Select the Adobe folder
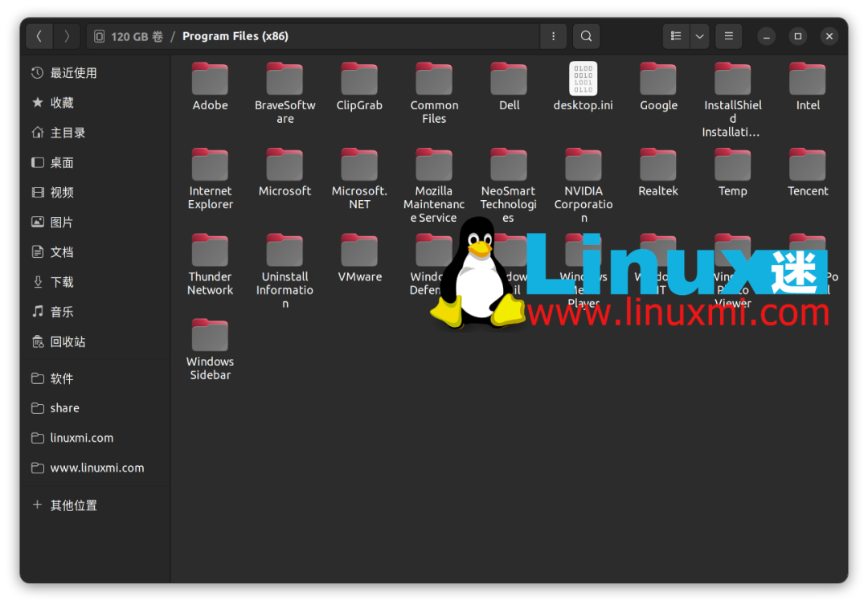This screenshot has width=868, height=605. coord(210,87)
